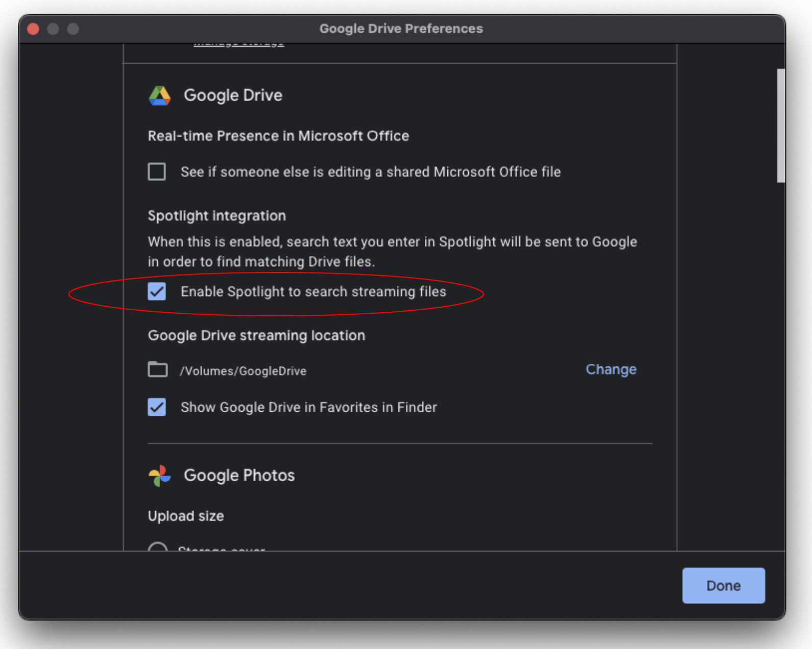Uncheck Show Google Drive in Favorites
The width and height of the screenshot is (812, 649).
pyautogui.click(x=157, y=407)
